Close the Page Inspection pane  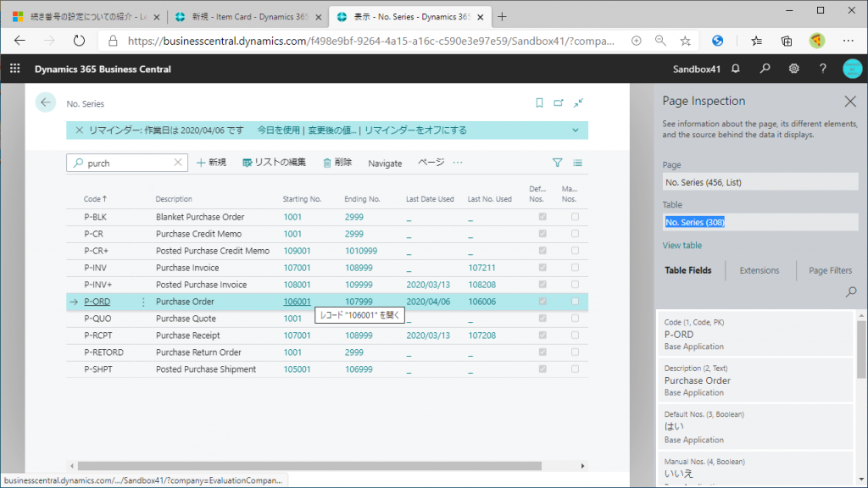(850, 102)
